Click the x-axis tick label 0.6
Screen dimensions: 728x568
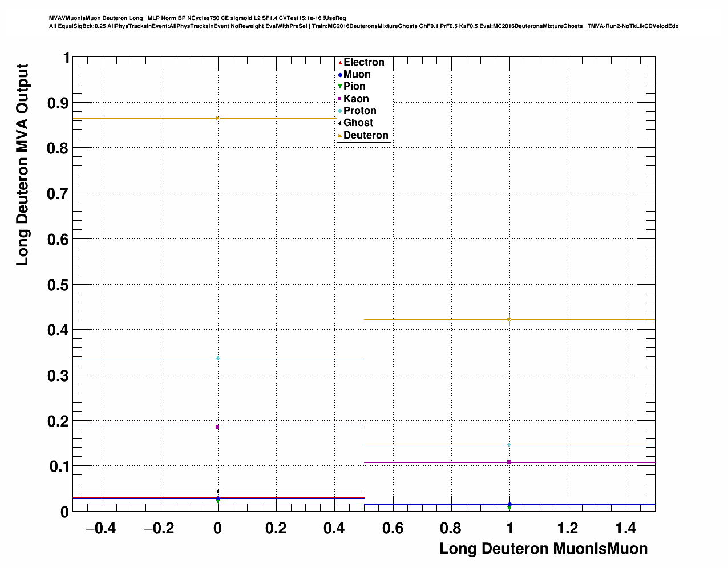(393, 529)
